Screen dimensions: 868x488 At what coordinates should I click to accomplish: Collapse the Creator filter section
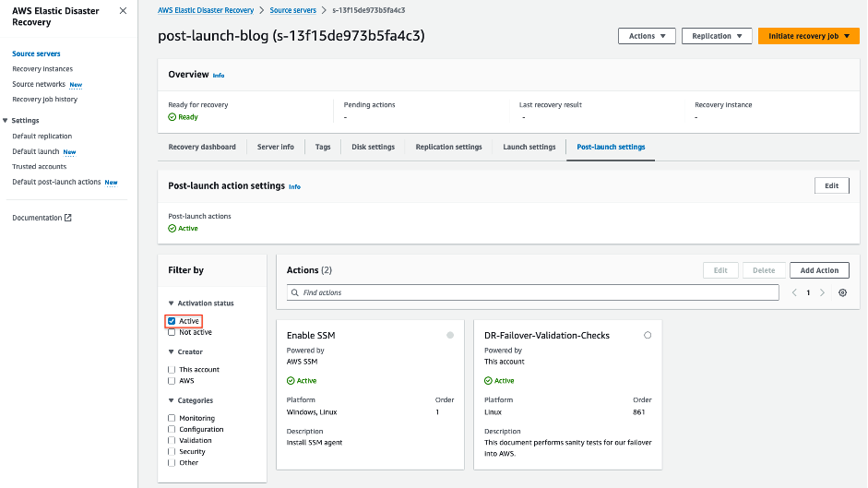171,351
